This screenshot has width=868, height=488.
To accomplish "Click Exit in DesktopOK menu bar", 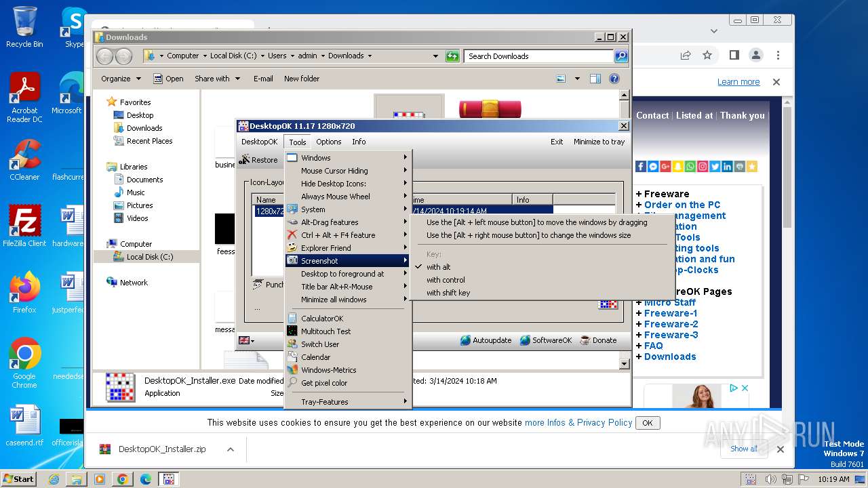I will (x=557, y=142).
